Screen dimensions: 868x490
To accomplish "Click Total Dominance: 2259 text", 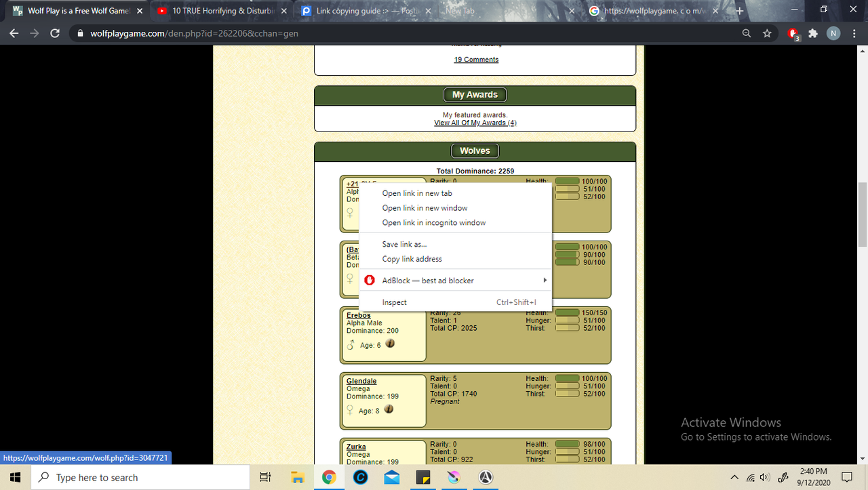I will click(475, 171).
